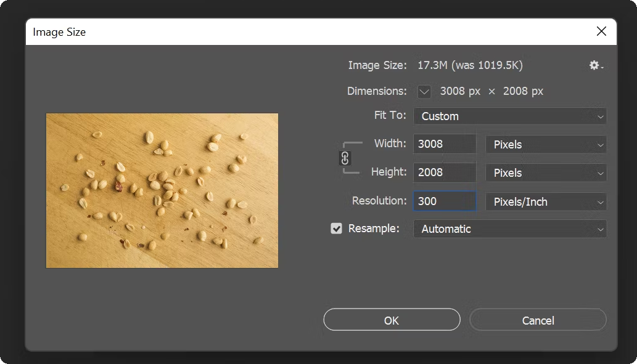The image size is (637, 364).
Task: Open the Height units Pixels dropdown
Action: click(546, 173)
